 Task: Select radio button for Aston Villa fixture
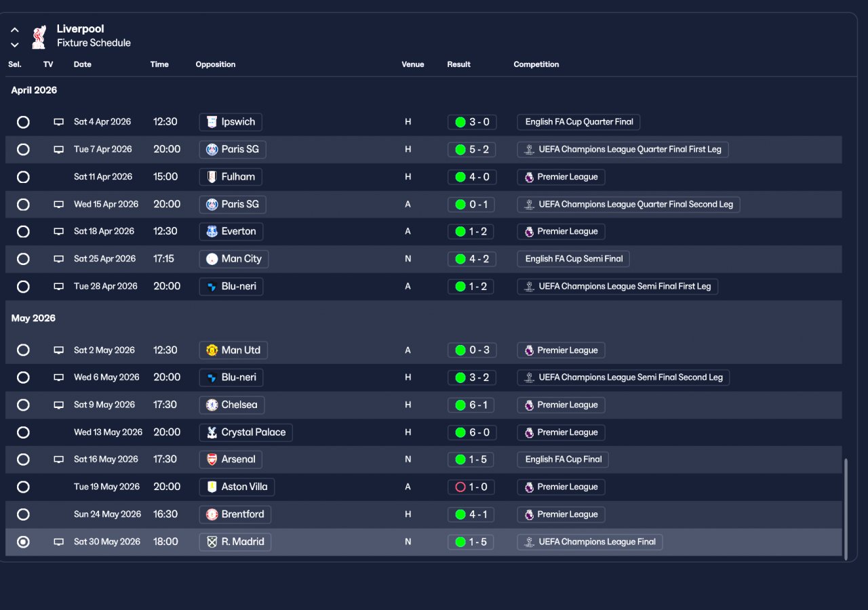[23, 487]
